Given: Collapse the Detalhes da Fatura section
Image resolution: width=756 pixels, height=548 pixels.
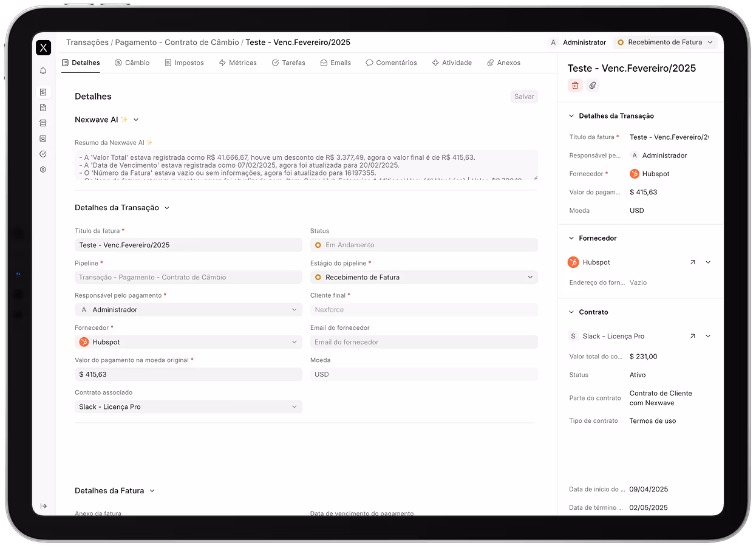Looking at the screenshot, I should tap(152, 491).
